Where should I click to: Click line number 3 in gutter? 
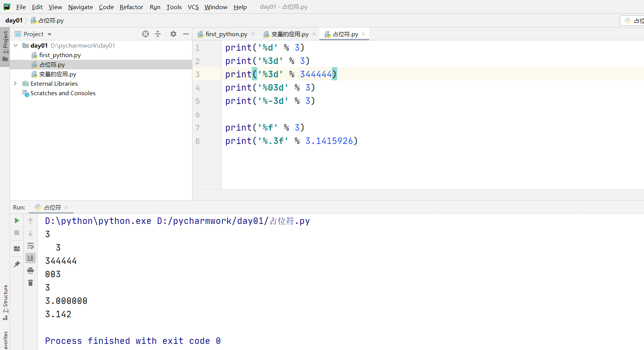(x=197, y=74)
